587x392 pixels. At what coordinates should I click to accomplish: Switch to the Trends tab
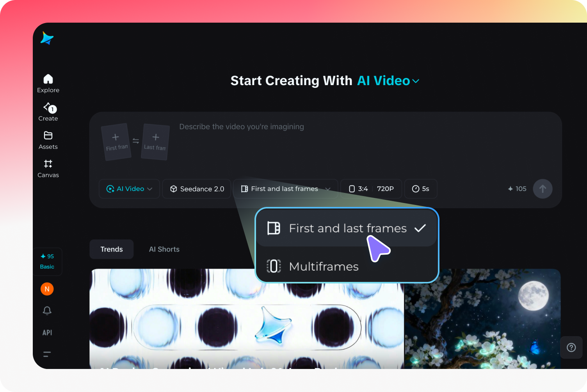point(112,249)
